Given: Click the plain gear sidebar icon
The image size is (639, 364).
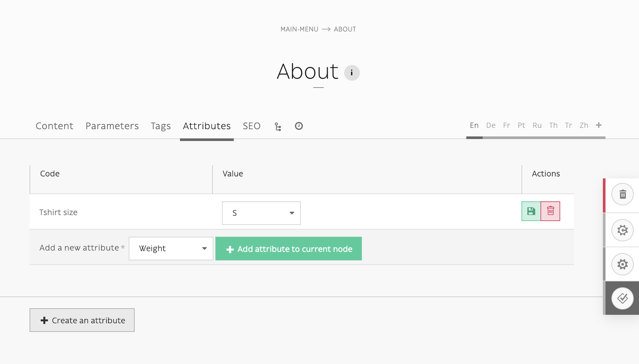Looking at the screenshot, I should (x=623, y=264).
